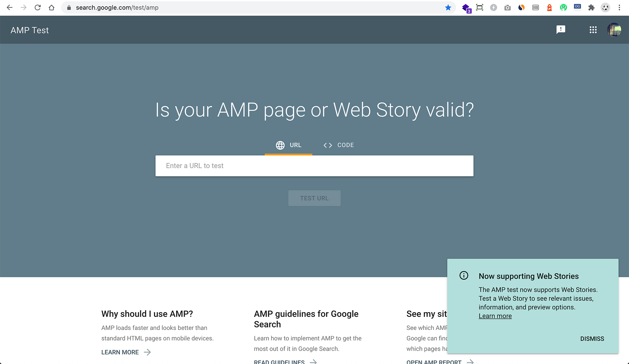Open the camera screenshot extension
629x364 pixels.
pyautogui.click(x=508, y=7)
